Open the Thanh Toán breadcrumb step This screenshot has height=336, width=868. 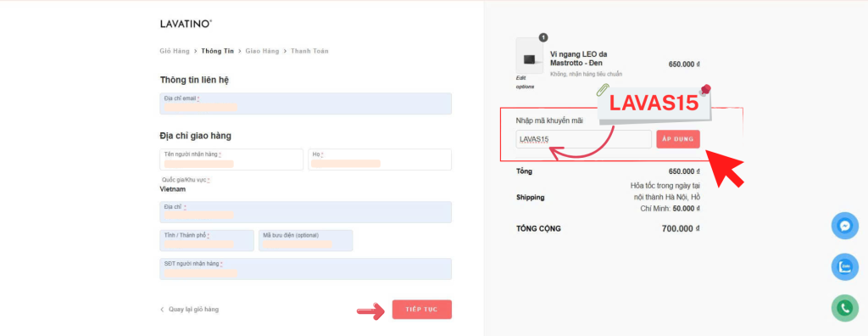[309, 51]
